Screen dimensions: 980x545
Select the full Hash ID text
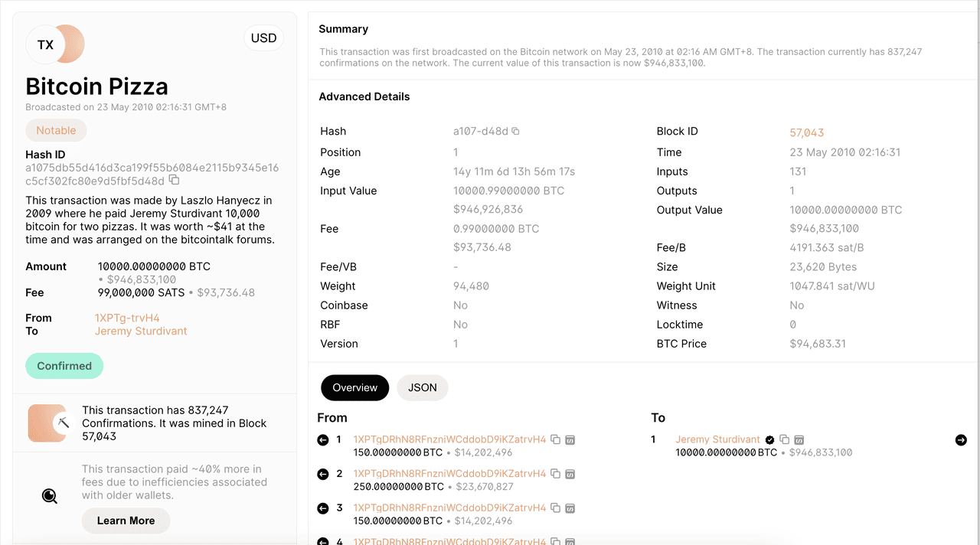(x=152, y=175)
